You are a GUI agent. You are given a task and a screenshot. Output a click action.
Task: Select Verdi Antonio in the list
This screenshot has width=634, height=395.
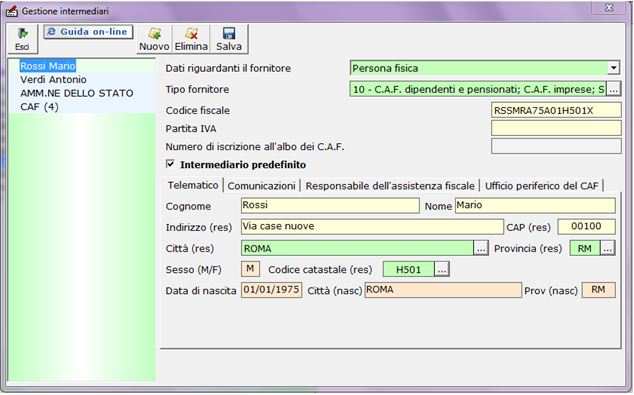point(53,80)
